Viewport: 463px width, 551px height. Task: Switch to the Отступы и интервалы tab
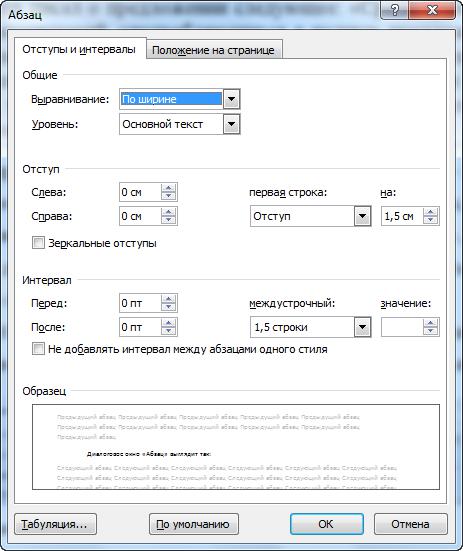point(80,49)
